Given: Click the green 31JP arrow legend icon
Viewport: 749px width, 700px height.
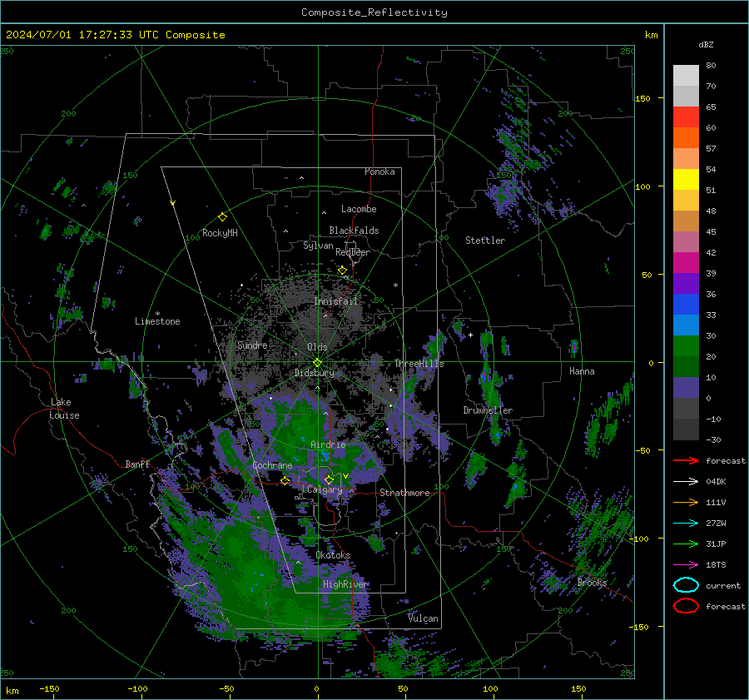Looking at the screenshot, I should (x=686, y=544).
